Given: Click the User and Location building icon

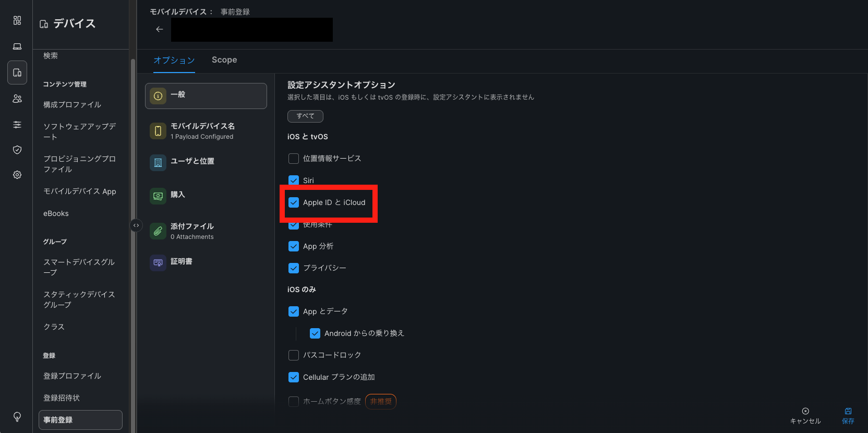Looking at the screenshot, I should pos(158,163).
